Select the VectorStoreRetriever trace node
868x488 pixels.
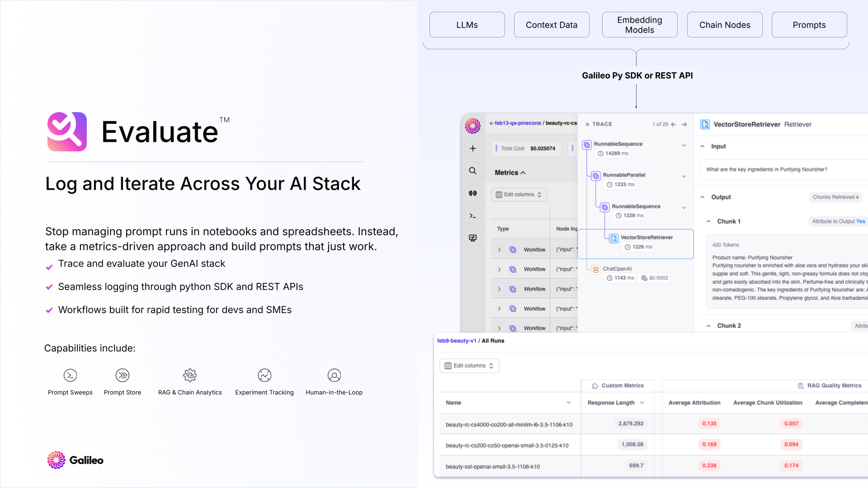(x=646, y=238)
